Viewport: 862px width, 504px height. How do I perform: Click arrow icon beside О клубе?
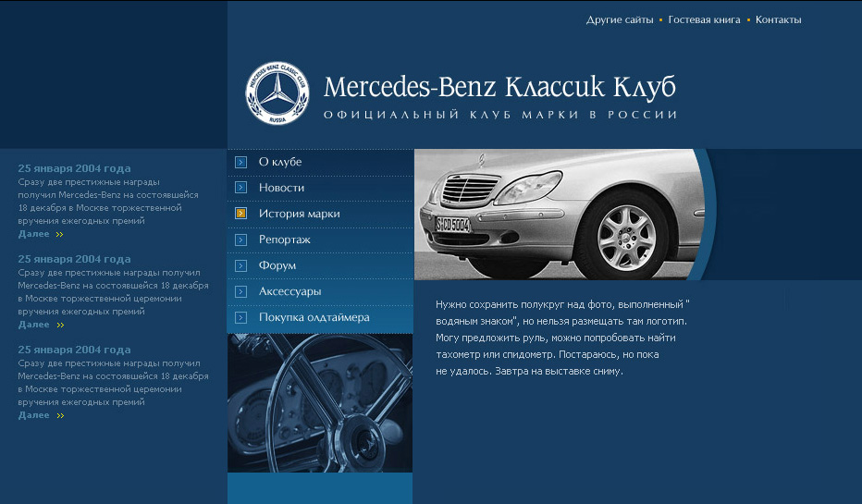click(240, 162)
